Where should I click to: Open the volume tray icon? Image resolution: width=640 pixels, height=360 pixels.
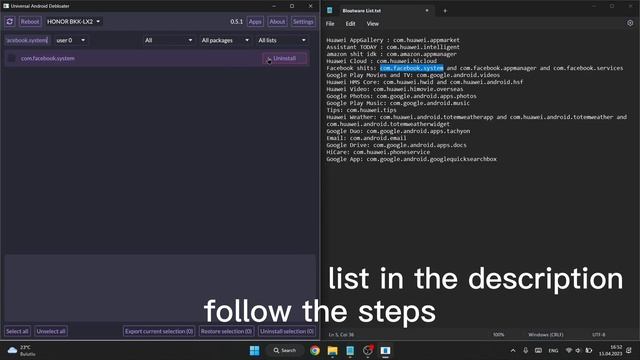[x=578, y=351]
